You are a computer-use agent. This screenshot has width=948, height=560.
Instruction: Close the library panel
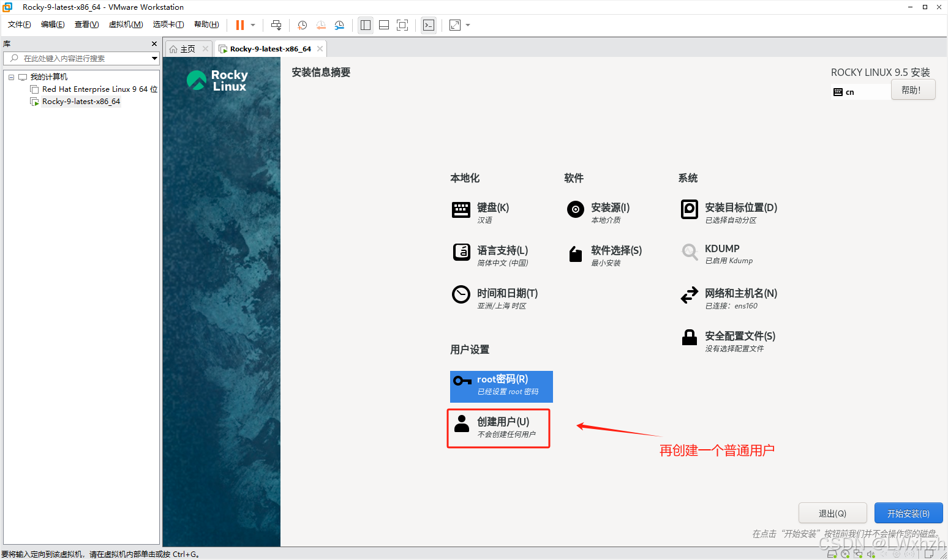(x=154, y=44)
